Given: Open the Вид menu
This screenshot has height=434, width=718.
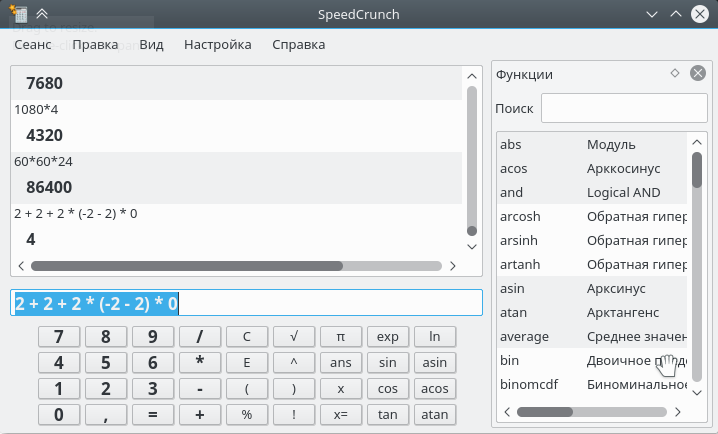Looking at the screenshot, I should tap(152, 44).
